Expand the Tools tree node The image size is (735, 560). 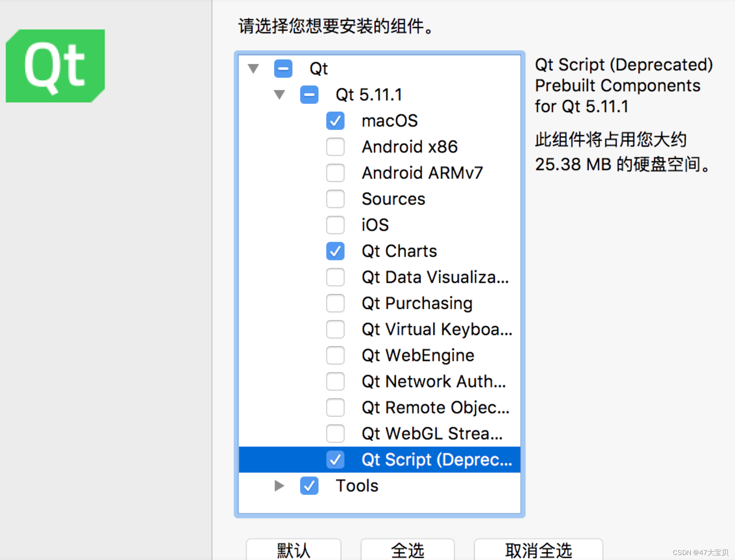(279, 486)
